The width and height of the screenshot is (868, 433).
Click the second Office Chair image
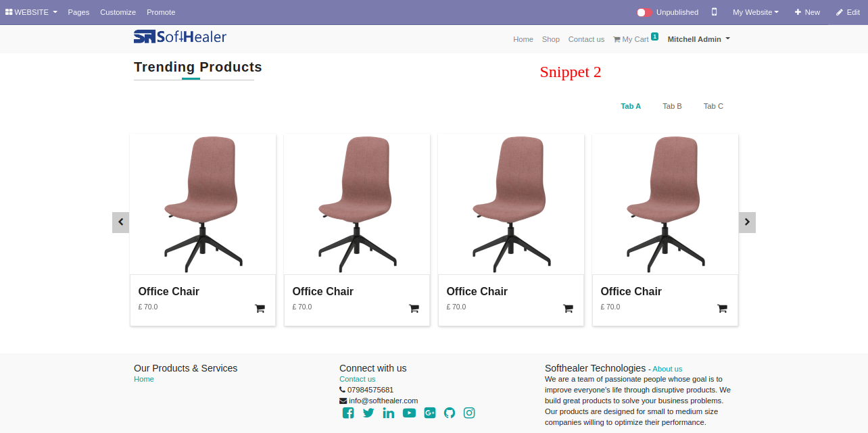(357, 204)
